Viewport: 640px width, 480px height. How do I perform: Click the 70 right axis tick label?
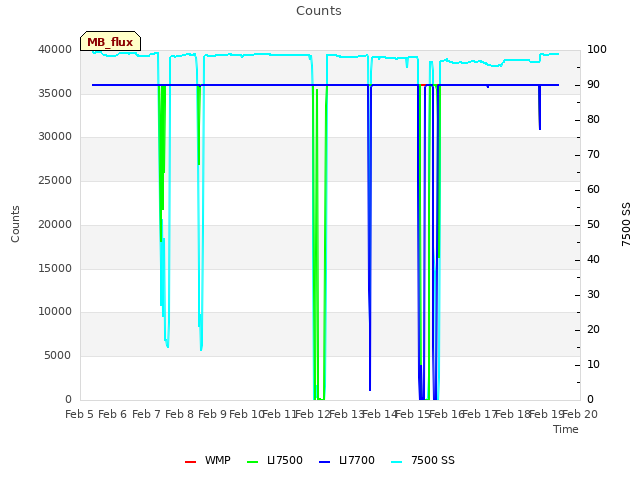pyautogui.click(x=593, y=155)
